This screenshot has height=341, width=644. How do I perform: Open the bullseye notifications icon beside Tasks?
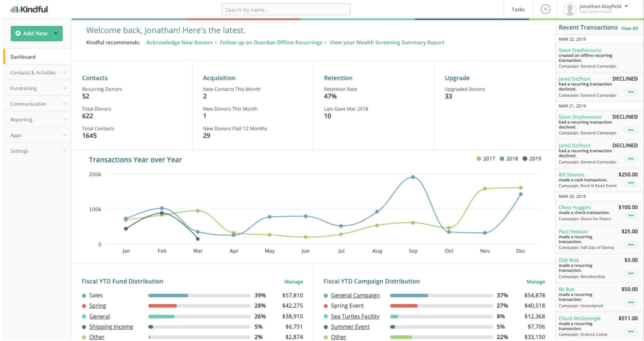tap(545, 9)
